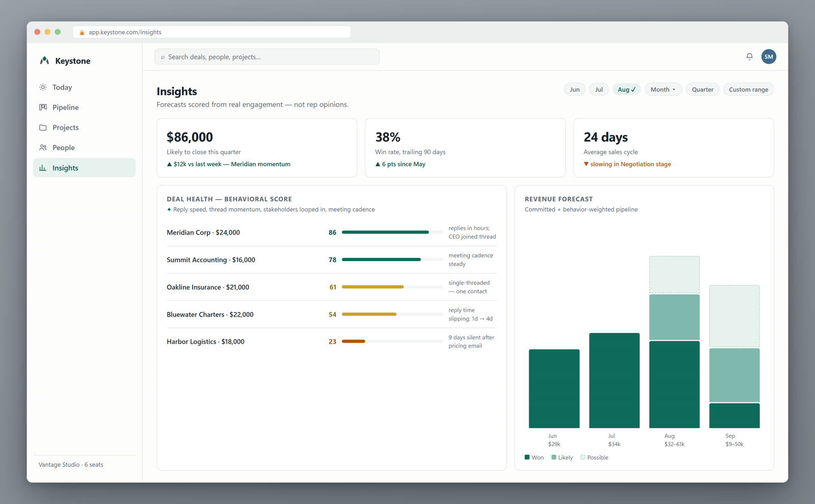This screenshot has height=504, width=815.
Task: Open the Month dropdown
Action: click(663, 90)
